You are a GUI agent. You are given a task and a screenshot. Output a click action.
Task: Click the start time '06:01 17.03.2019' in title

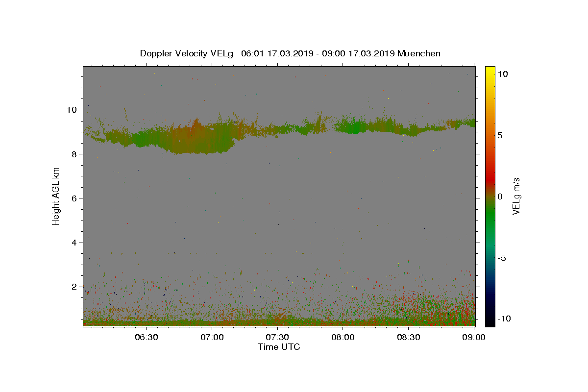tap(277, 53)
